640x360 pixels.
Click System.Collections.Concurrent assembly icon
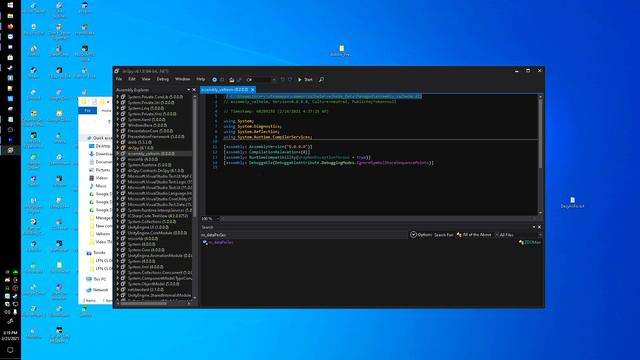click(x=123, y=272)
